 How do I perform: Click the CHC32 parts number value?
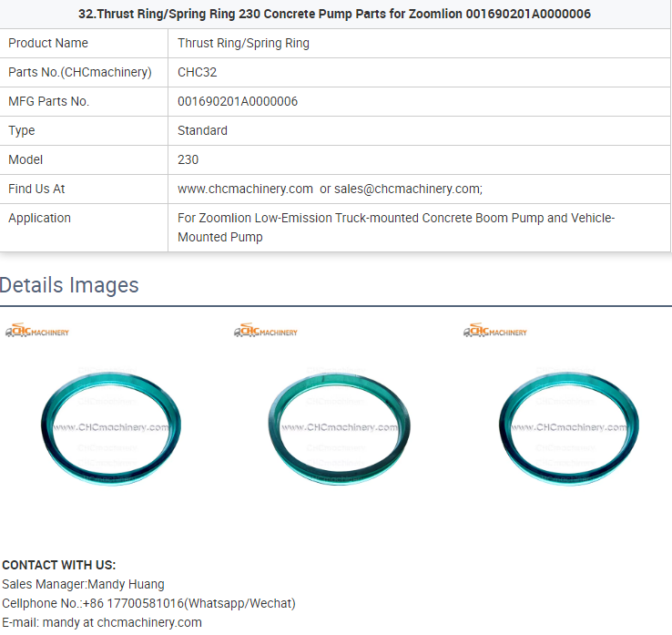(x=198, y=73)
